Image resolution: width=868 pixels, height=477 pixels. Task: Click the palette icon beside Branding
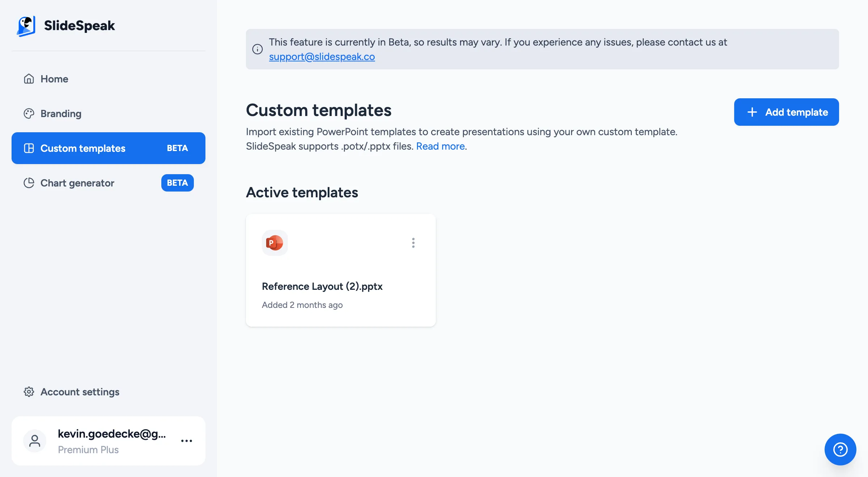click(x=29, y=113)
